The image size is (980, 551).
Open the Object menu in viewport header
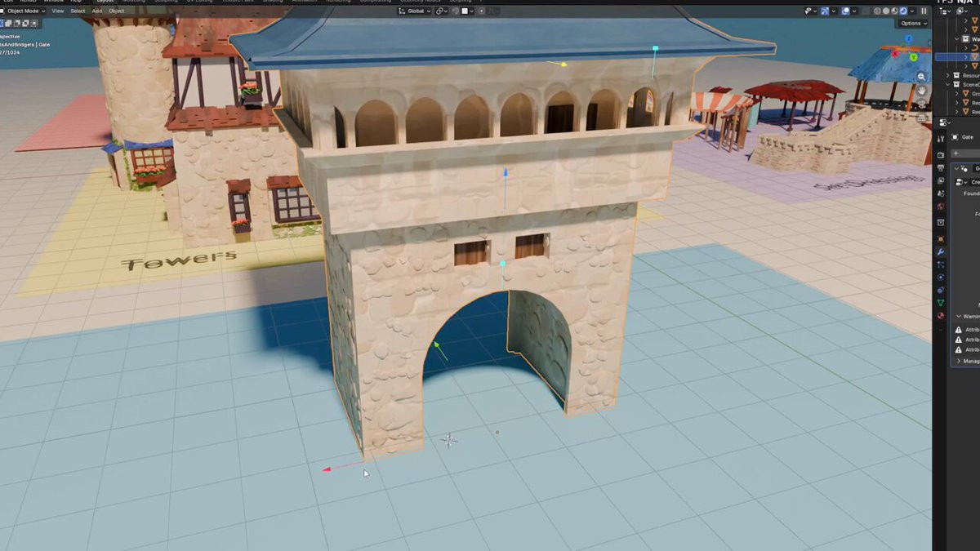[x=117, y=11]
